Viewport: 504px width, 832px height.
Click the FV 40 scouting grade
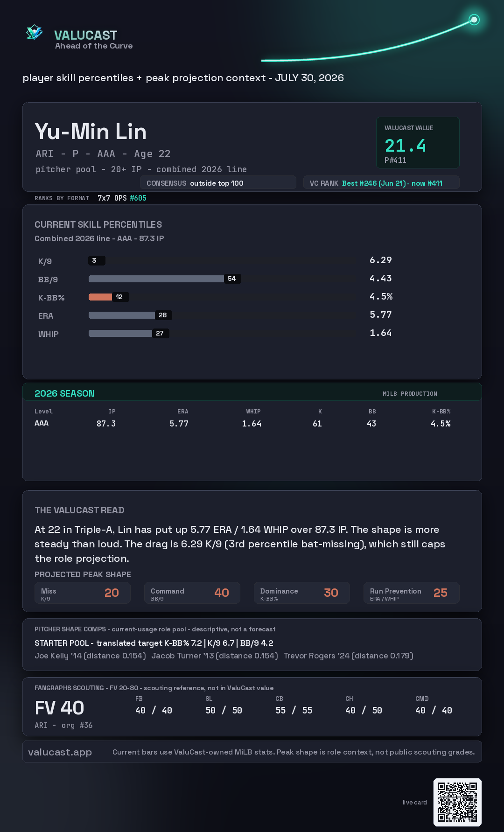[59, 708]
